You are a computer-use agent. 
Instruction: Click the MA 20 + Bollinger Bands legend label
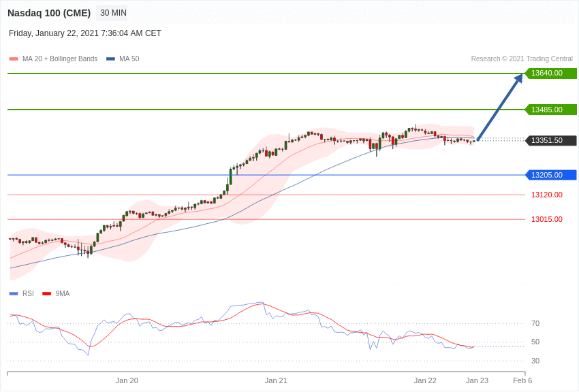pos(60,59)
